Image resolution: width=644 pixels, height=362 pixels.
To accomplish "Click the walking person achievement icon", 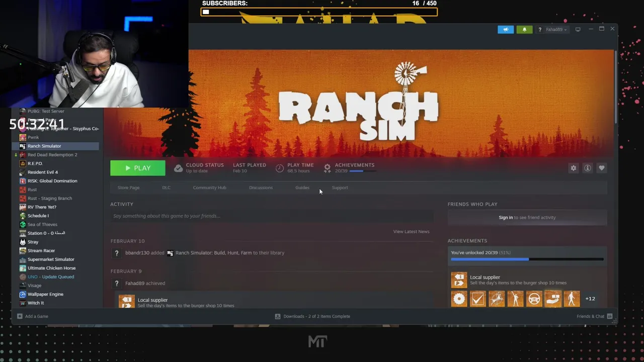I will pos(572,299).
